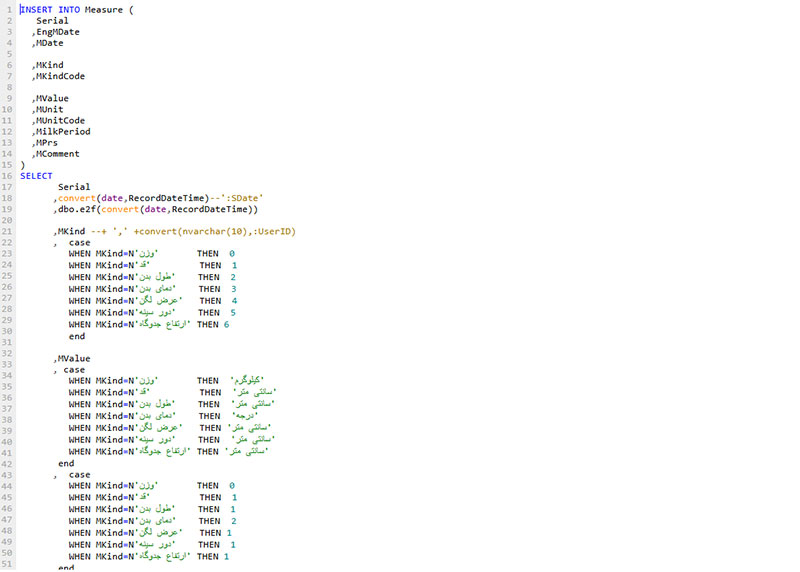Viewport: 800px width, 572px height.
Task: Click the MComment column on line 14
Action: [59, 154]
